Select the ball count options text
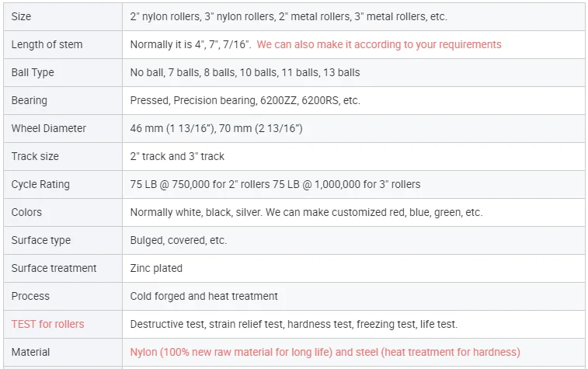The width and height of the screenshot is (588, 369). [x=245, y=72]
